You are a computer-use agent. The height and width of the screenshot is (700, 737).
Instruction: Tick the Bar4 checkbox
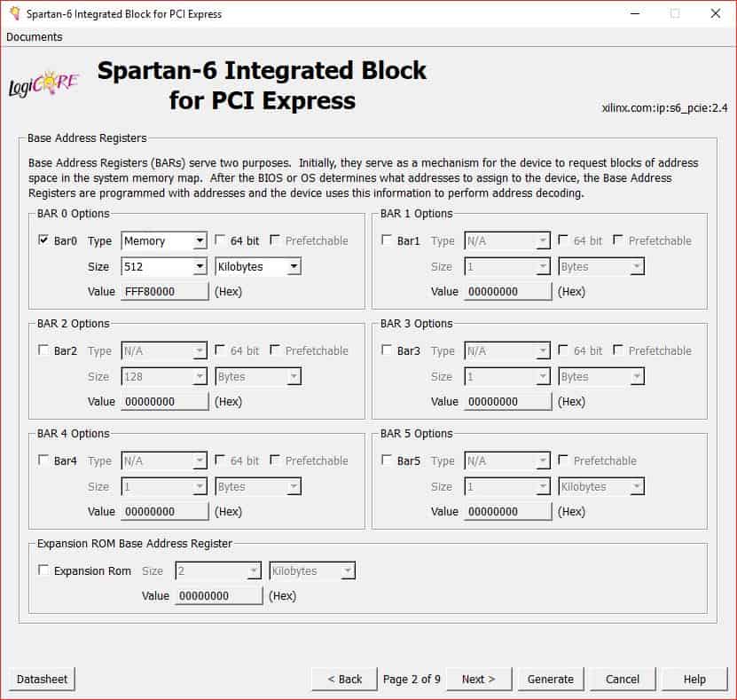(x=43, y=460)
